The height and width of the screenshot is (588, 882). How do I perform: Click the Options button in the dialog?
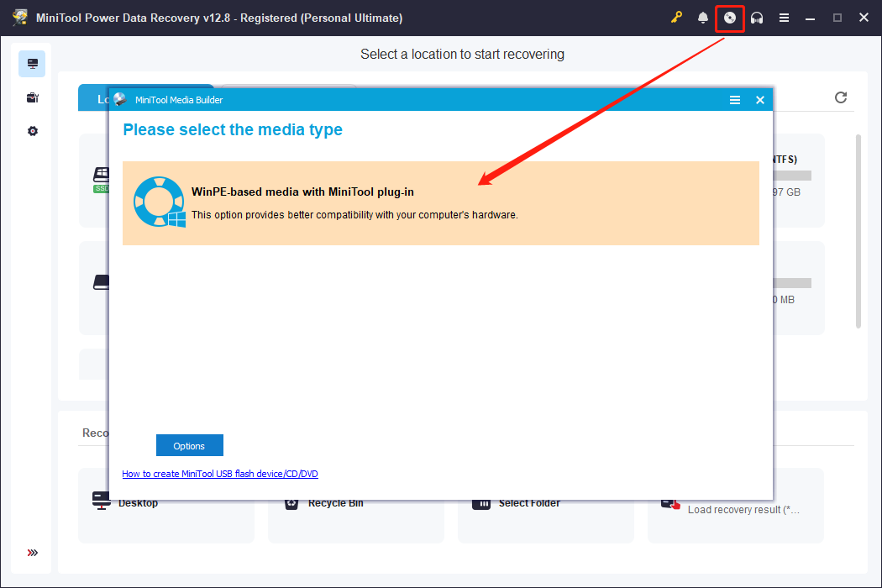[189, 445]
